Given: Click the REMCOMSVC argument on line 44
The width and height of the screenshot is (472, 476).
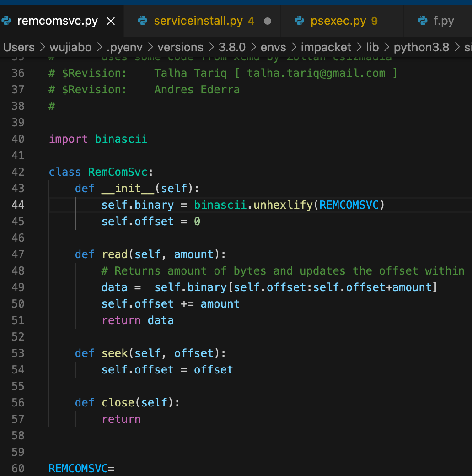Looking at the screenshot, I should (x=349, y=205).
